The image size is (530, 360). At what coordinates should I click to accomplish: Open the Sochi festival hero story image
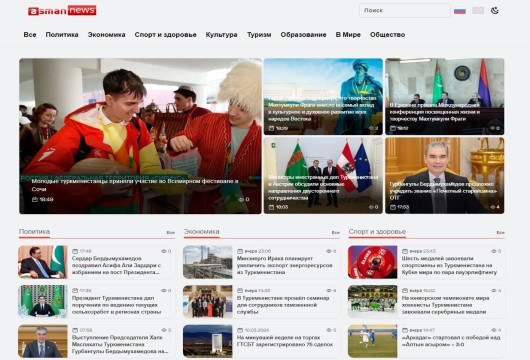140,136
